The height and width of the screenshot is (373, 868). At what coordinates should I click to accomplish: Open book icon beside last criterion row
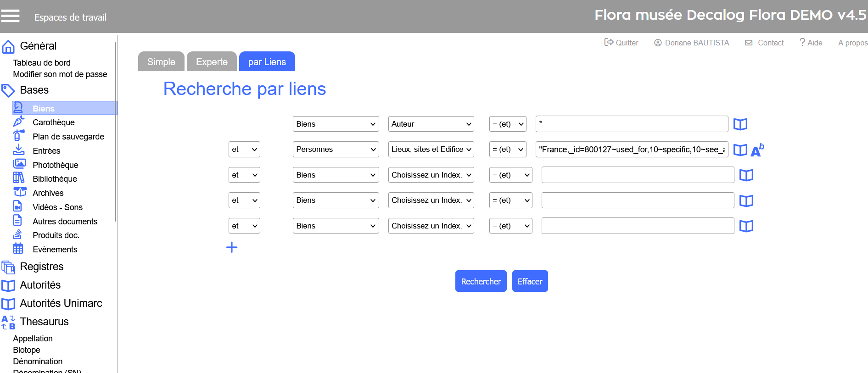pyautogui.click(x=746, y=226)
